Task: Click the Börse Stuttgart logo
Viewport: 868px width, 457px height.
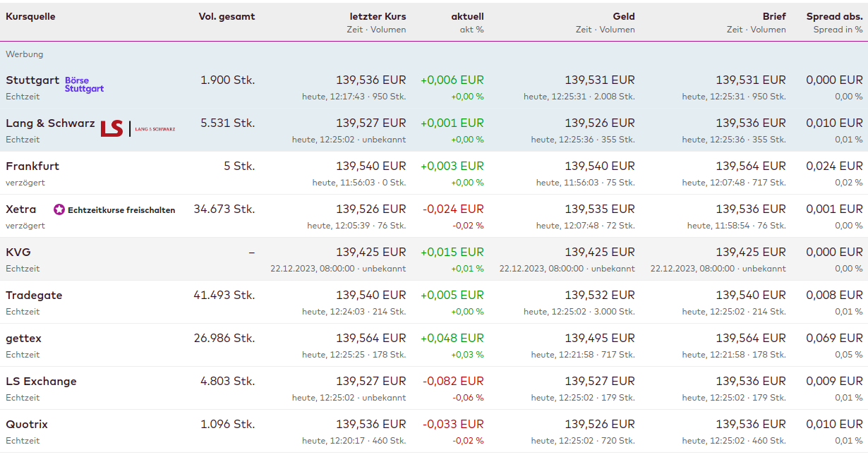Action: click(x=84, y=85)
